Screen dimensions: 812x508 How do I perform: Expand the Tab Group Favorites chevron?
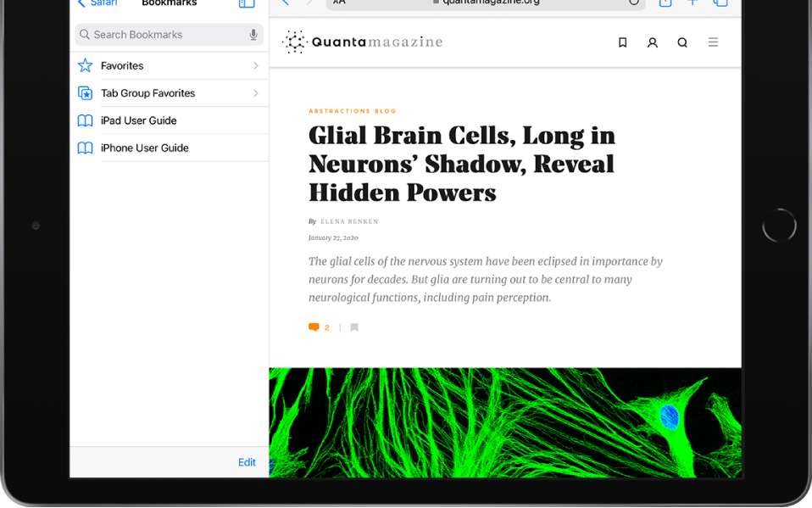pos(256,93)
